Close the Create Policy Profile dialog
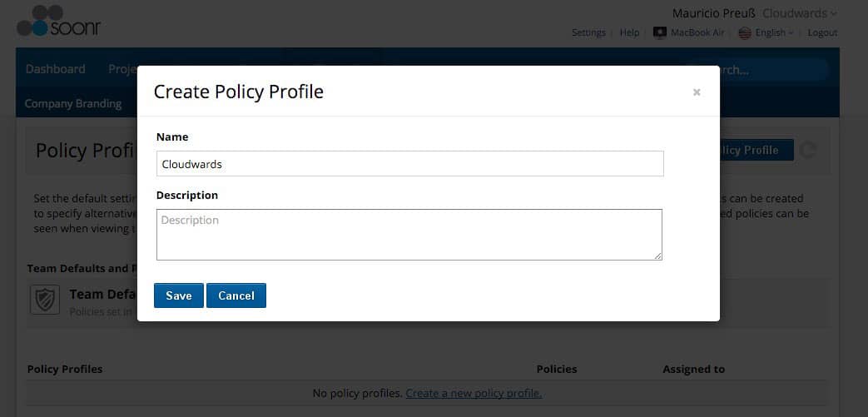Screen dimensions: 868x417 click(x=697, y=92)
